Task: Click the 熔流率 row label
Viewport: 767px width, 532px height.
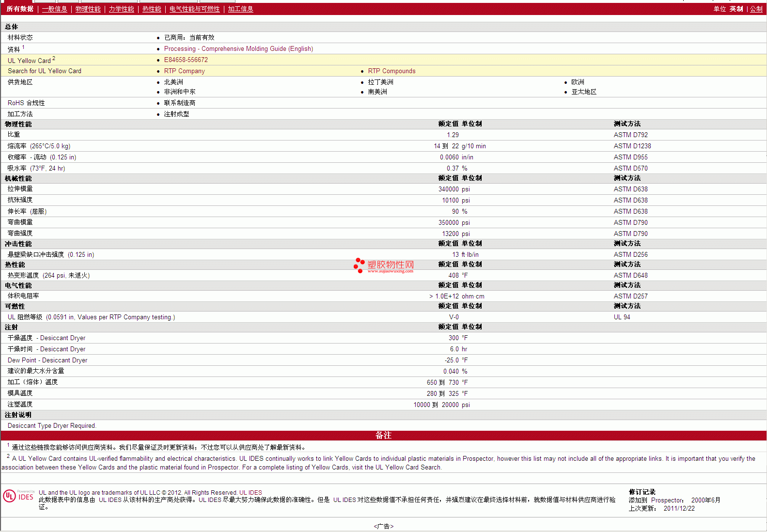Action: pyautogui.click(x=39, y=146)
